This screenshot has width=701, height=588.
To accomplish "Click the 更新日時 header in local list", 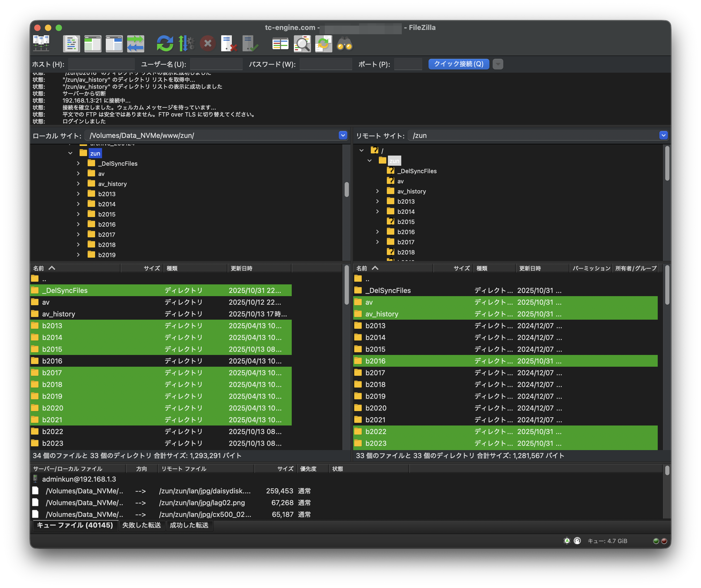I will tap(241, 268).
